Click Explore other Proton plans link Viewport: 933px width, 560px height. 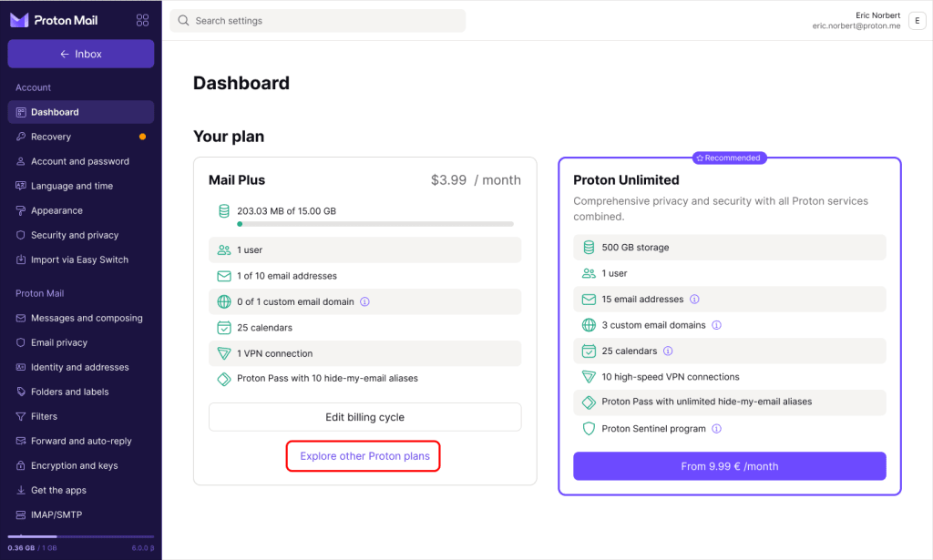[x=364, y=456]
